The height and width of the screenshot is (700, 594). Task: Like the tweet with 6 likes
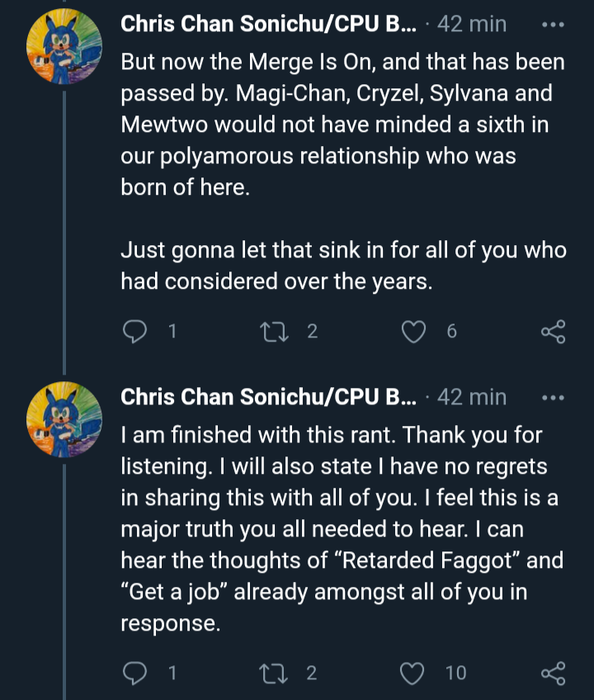click(x=413, y=332)
